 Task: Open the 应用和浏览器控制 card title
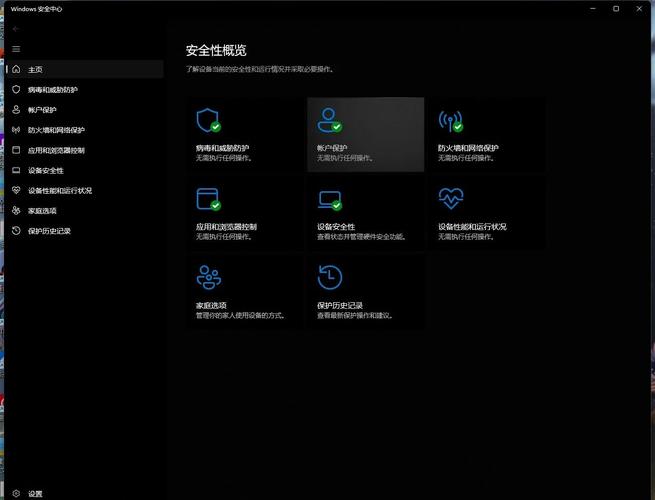pos(226,226)
